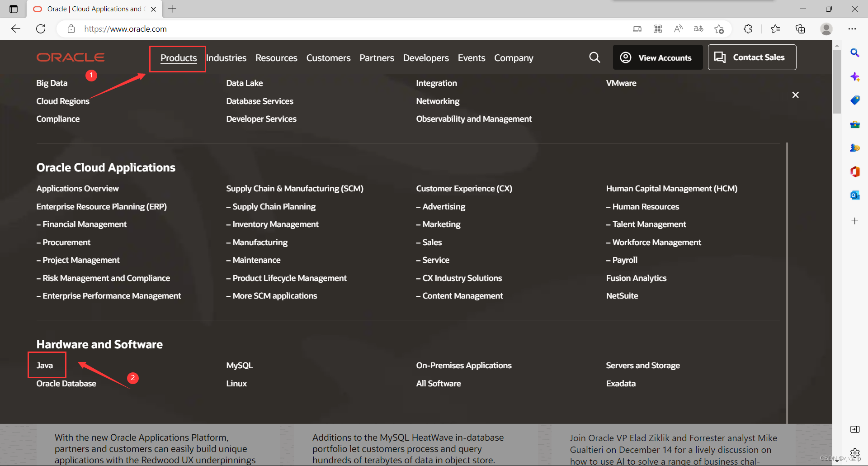This screenshot has height=466, width=868.
Task: Open Collections icon in toolbar
Action: click(x=800, y=29)
